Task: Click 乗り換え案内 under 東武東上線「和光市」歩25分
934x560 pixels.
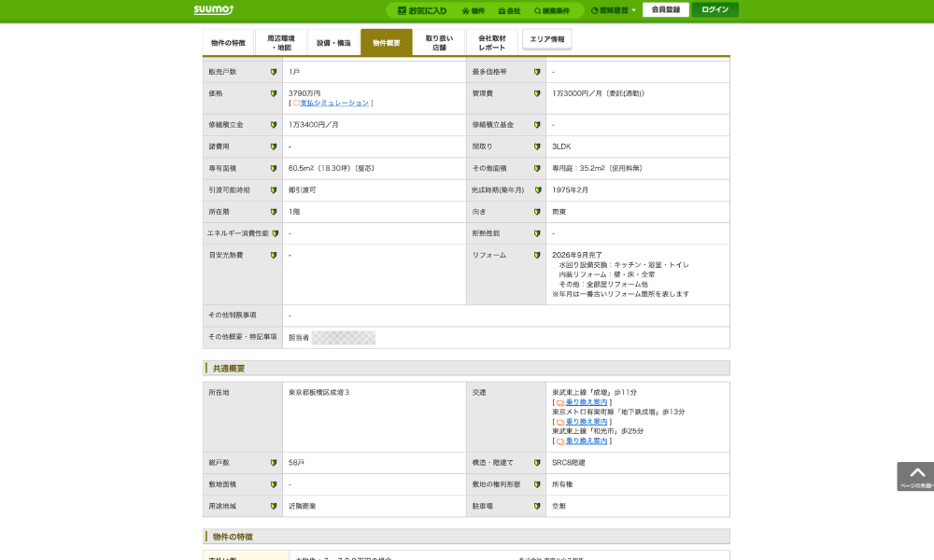Action: click(587, 441)
